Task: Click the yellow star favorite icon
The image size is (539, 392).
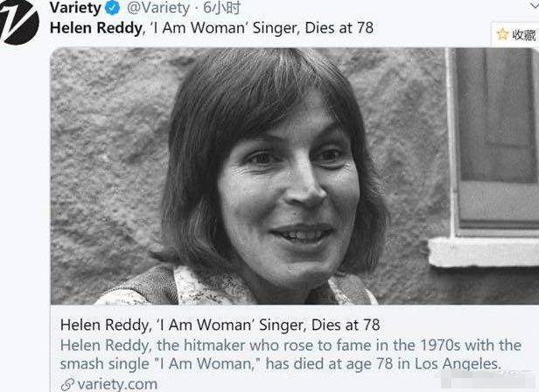Action: coord(502,34)
